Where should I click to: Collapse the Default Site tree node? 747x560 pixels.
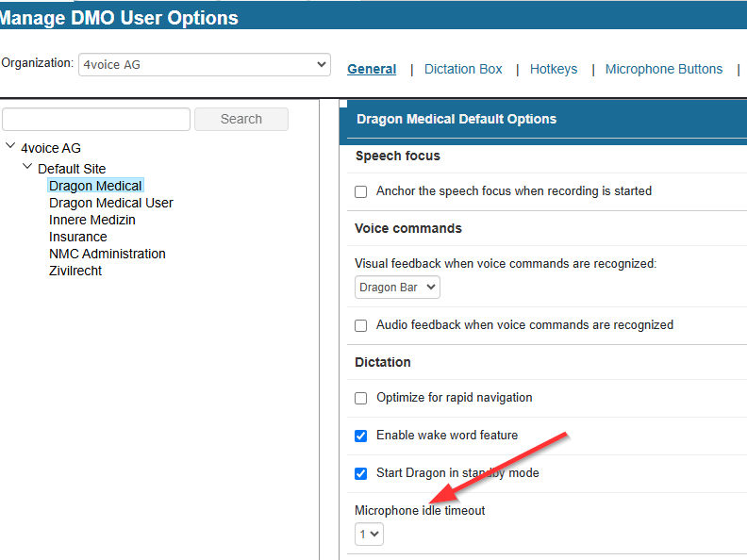tap(27, 167)
